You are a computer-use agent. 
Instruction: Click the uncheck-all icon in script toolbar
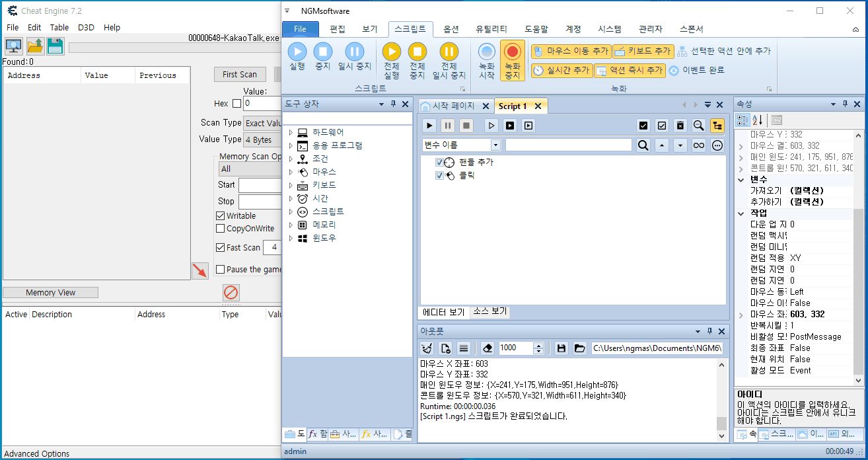tap(662, 126)
